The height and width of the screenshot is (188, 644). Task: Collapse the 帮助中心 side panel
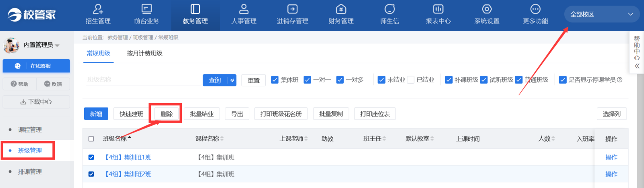point(637,66)
